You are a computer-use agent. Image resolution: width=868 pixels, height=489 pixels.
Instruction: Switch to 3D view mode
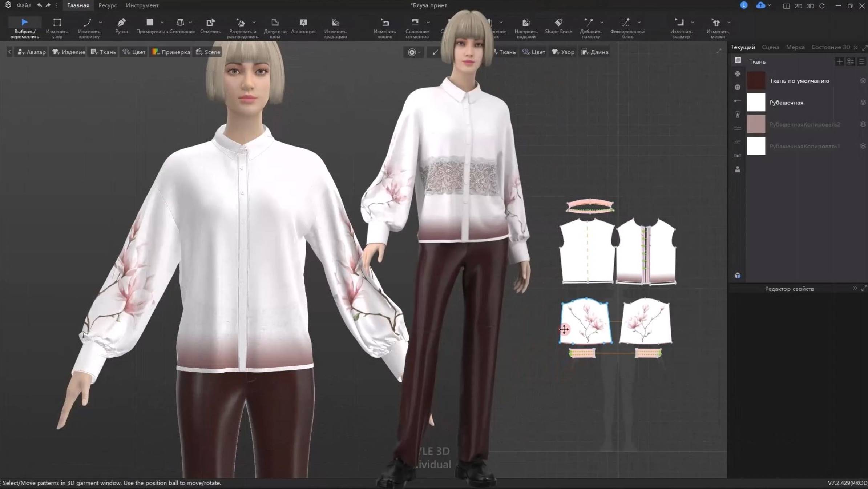[810, 6]
